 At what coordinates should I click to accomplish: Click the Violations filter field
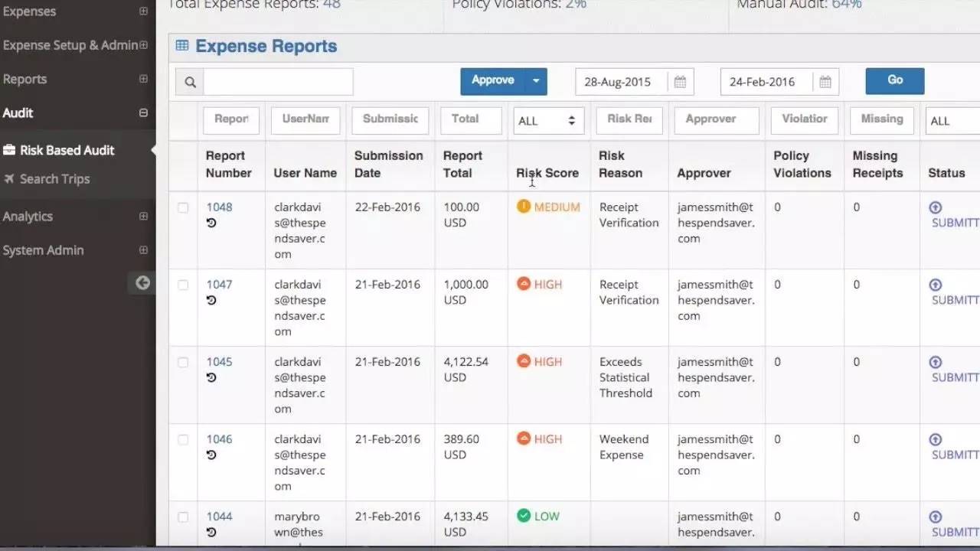coord(805,120)
